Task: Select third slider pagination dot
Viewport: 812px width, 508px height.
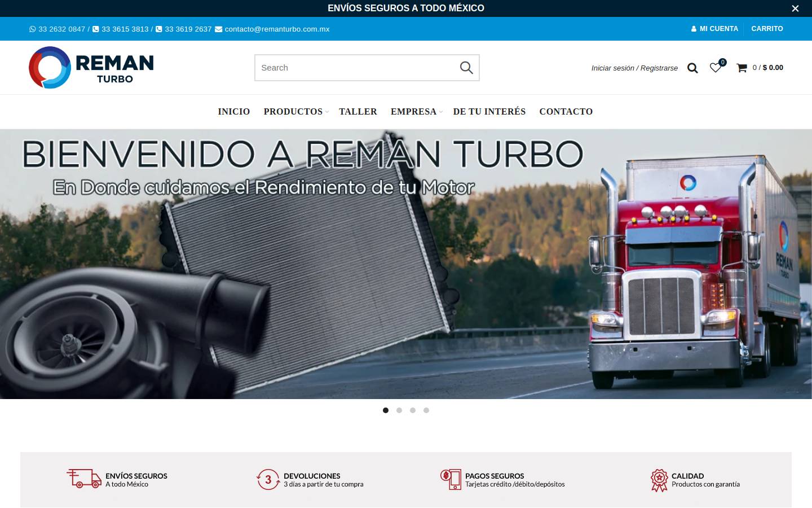Action: 413,410
